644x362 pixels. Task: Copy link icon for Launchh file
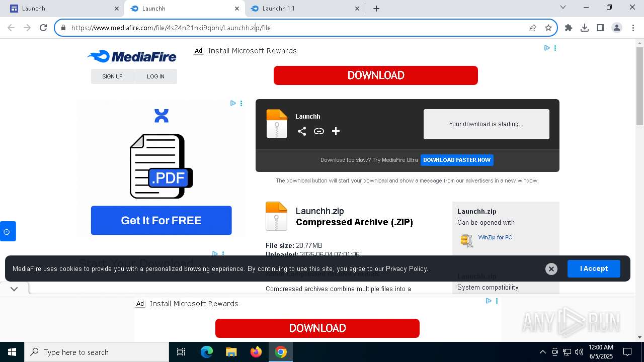click(319, 131)
